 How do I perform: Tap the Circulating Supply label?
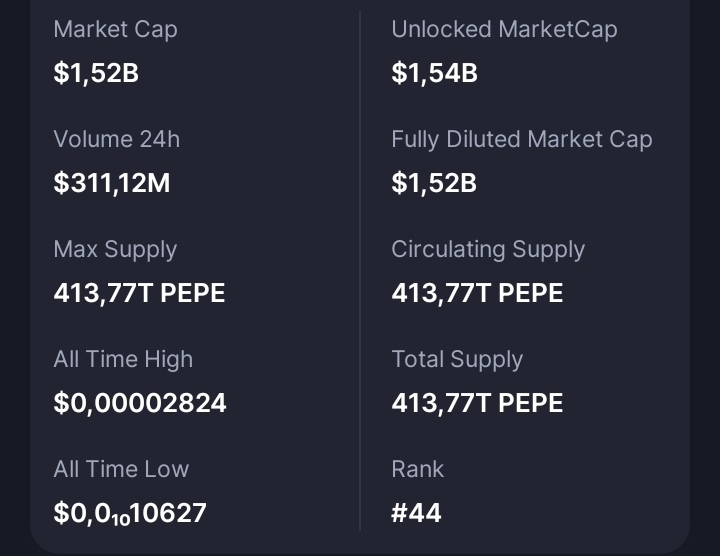(x=488, y=249)
